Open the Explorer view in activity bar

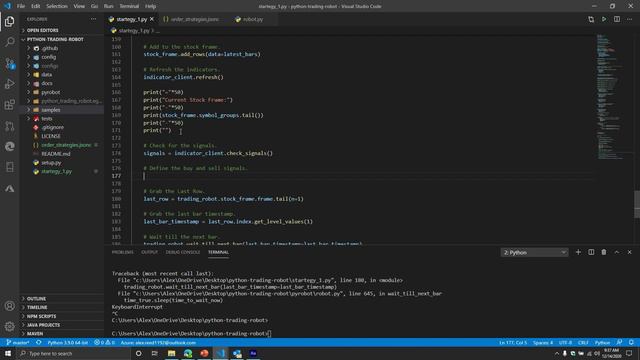tap(9, 21)
